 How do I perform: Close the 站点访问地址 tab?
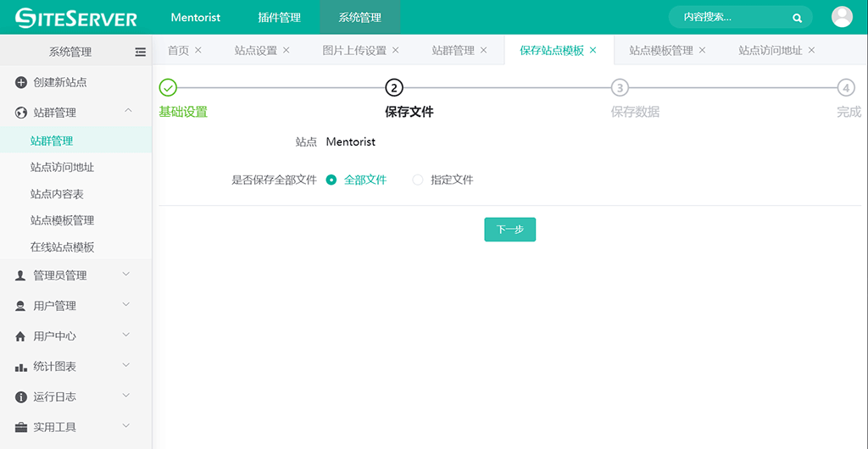812,50
